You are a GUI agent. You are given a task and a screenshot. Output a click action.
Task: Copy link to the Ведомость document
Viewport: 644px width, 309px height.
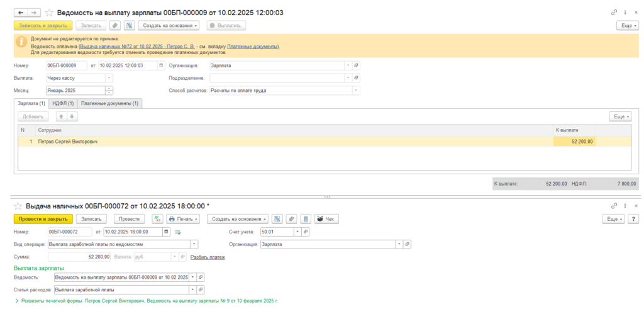coord(614,13)
